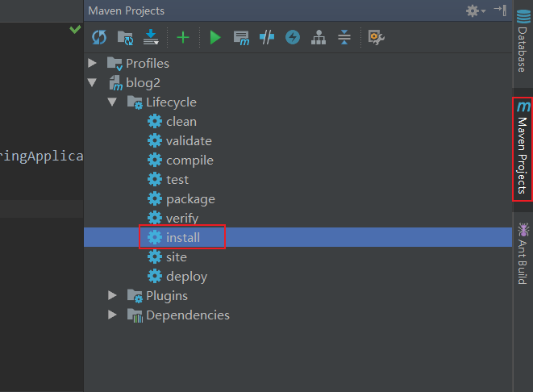Collapse all tree nodes icon
Viewport: 533px width, 392px height.
(x=344, y=37)
